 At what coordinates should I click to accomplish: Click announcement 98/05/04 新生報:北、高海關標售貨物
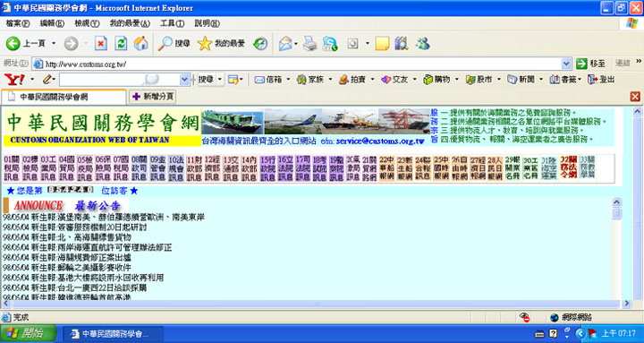(67, 237)
